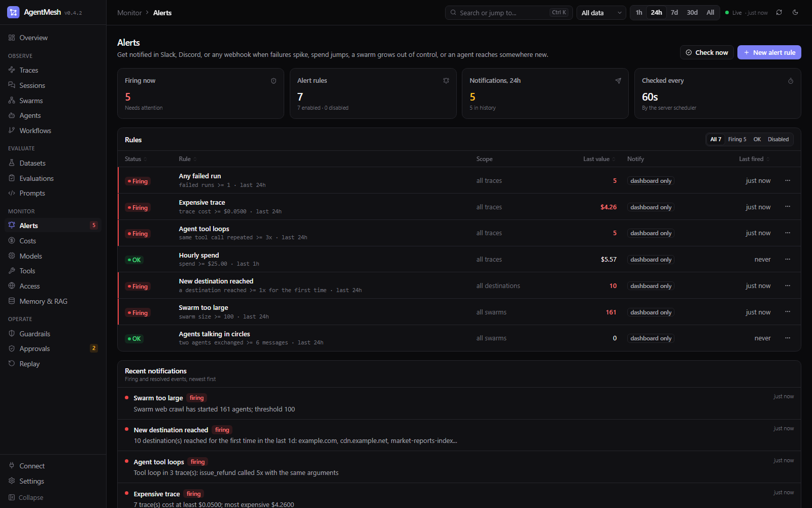Filter rules by Firing 5 tab

(x=737, y=139)
